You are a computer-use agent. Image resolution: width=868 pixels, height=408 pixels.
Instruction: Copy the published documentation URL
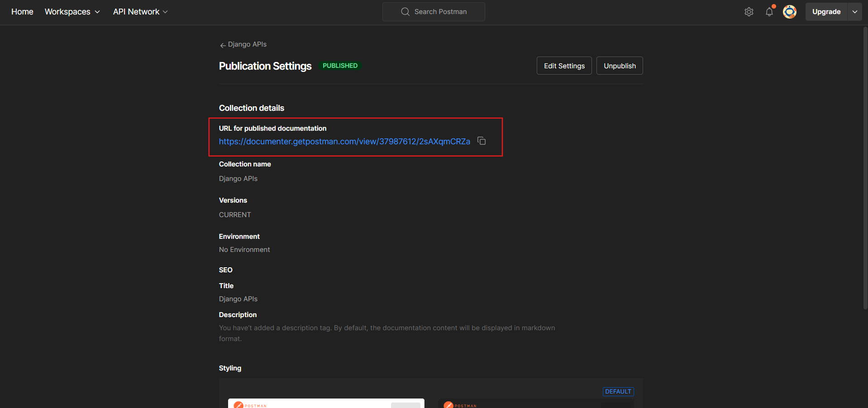pyautogui.click(x=482, y=141)
